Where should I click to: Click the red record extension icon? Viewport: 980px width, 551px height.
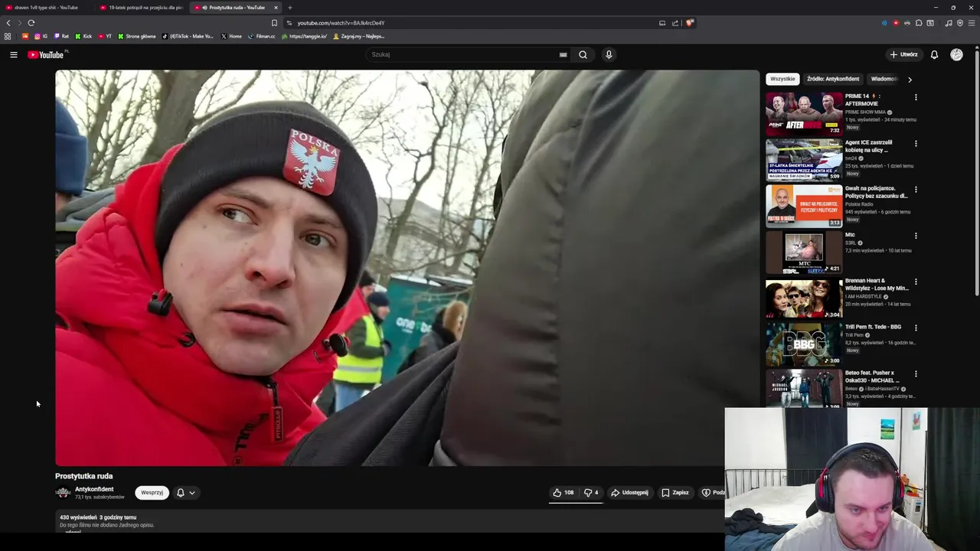pyautogui.click(x=896, y=23)
